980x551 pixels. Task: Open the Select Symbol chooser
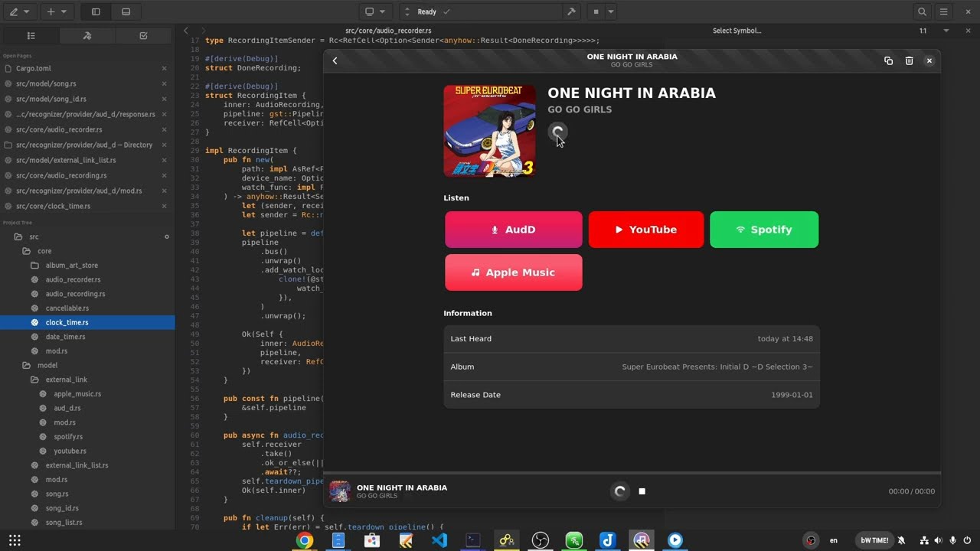pos(737,31)
